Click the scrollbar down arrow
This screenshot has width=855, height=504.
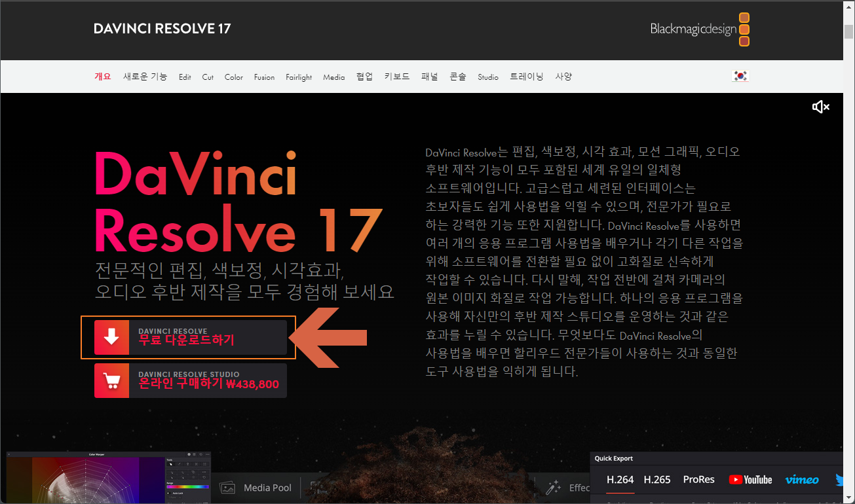848,497
